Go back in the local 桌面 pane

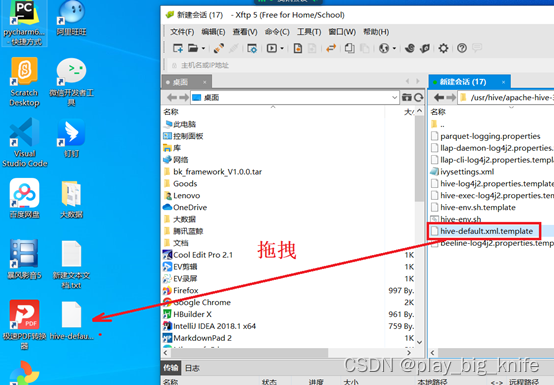point(172,97)
